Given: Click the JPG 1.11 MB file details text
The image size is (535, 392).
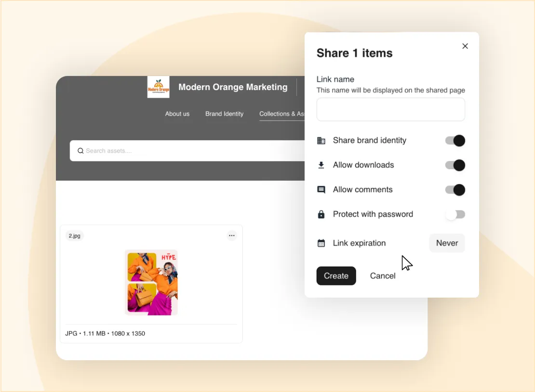Looking at the screenshot, I should point(105,333).
